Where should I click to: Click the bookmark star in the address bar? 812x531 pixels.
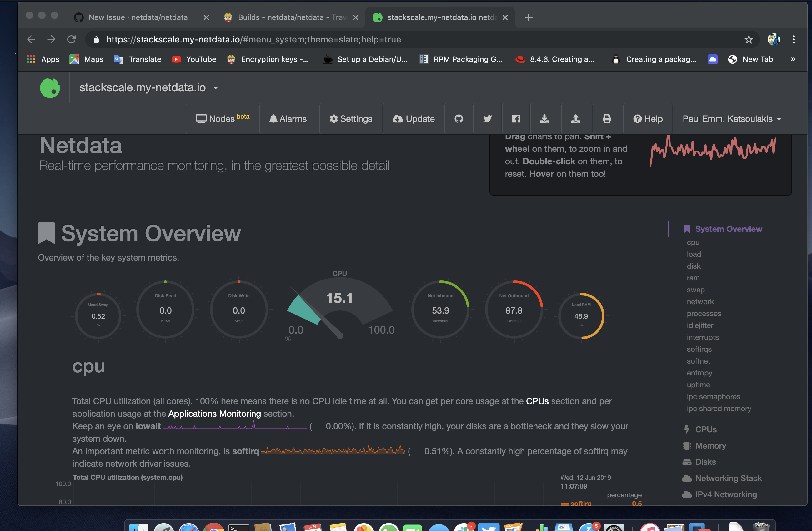[x=749, y=39]
